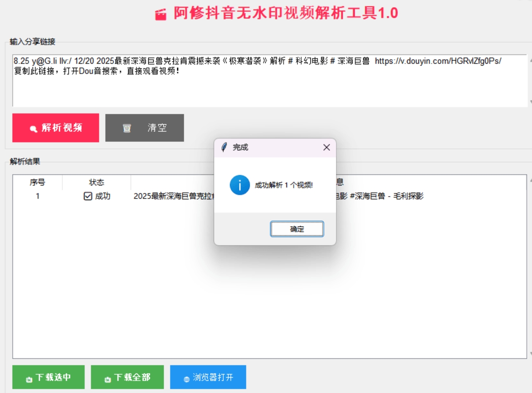
Task: Click the blue info icon in the dialog
Action: [x=240, y=185]
